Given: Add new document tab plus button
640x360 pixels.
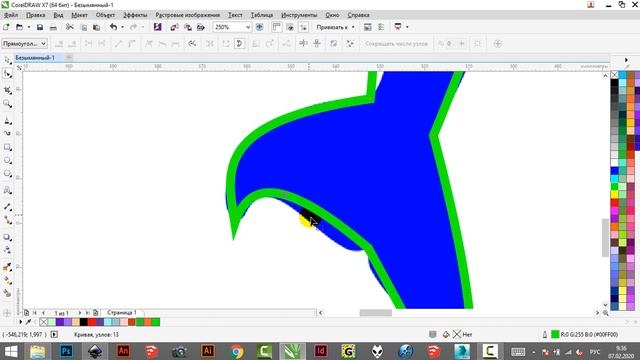Looking at the screenshot, I should pos(69,58).
